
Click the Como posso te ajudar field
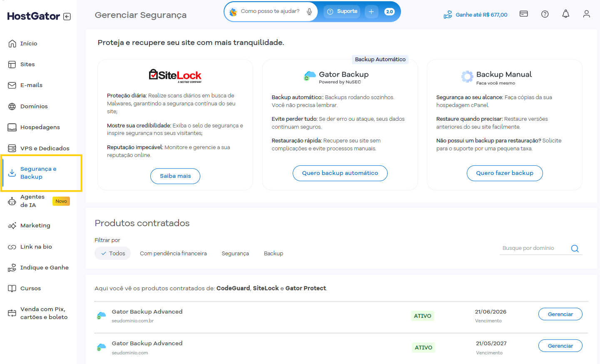[270, 11]
